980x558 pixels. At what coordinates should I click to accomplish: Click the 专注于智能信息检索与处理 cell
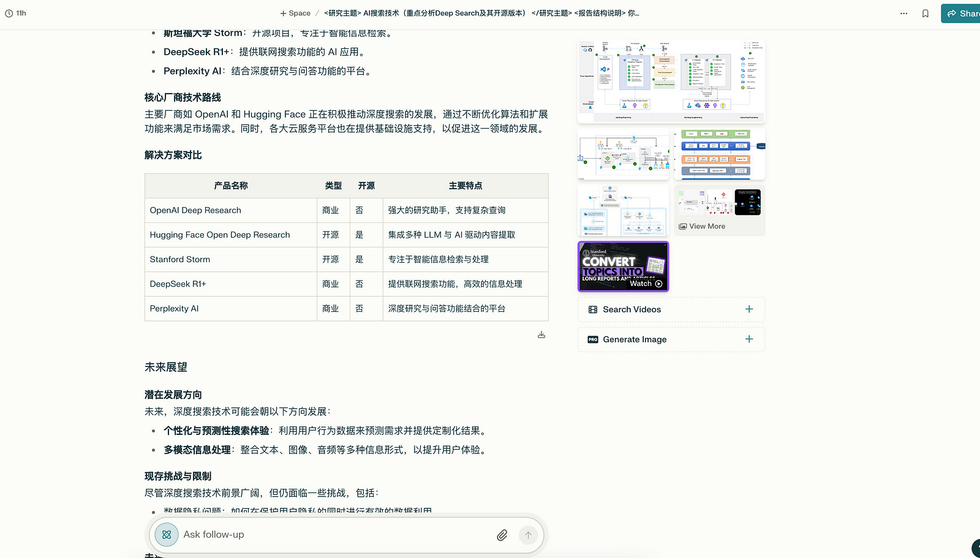(x=466, y=259)
